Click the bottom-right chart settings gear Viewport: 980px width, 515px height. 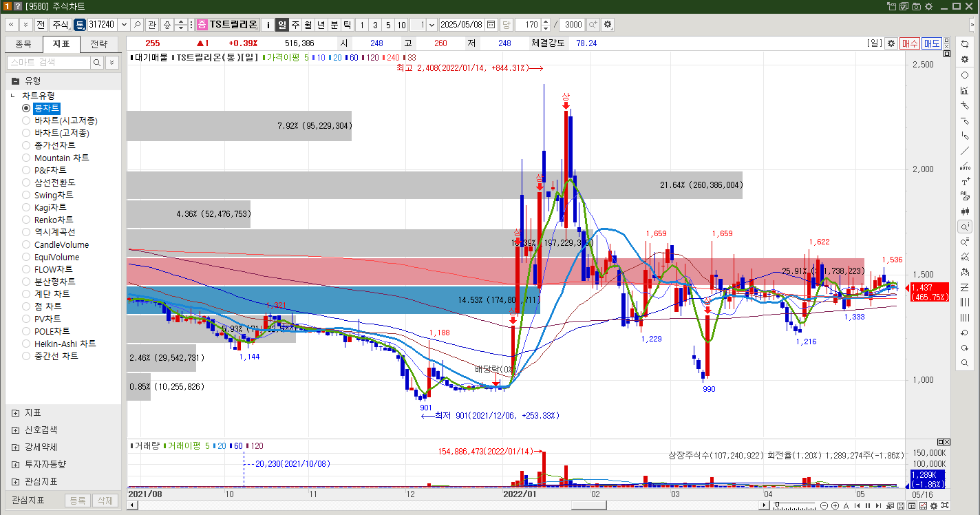(934, 505)
